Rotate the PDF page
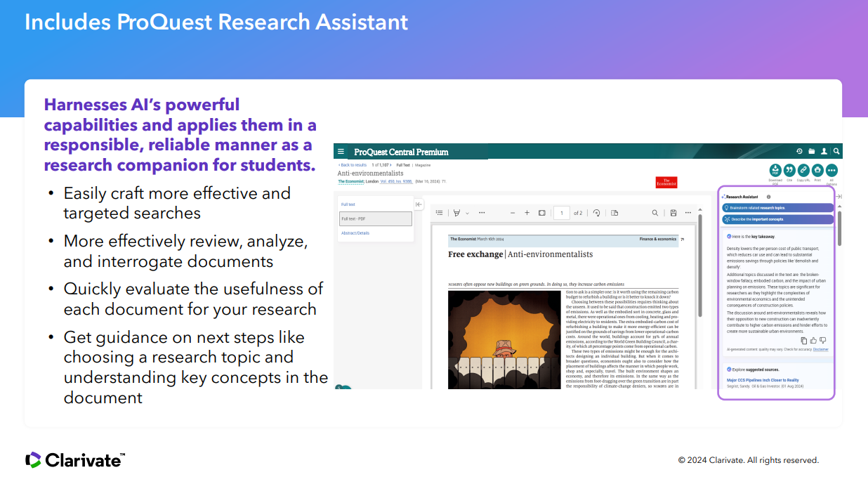This screenshot has height=477, width=868. (x=597, y=213)
